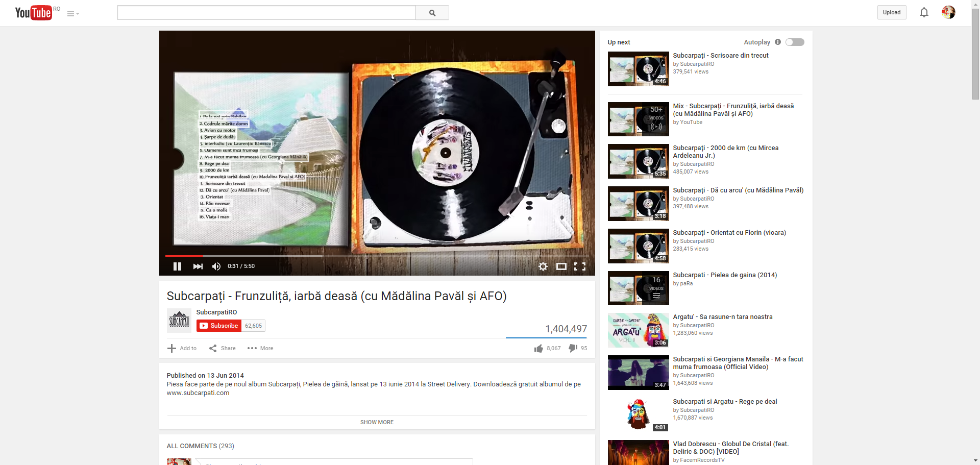Click the page scrollbar down arrow
Screen dimensions: 980x465
point(975,461)
